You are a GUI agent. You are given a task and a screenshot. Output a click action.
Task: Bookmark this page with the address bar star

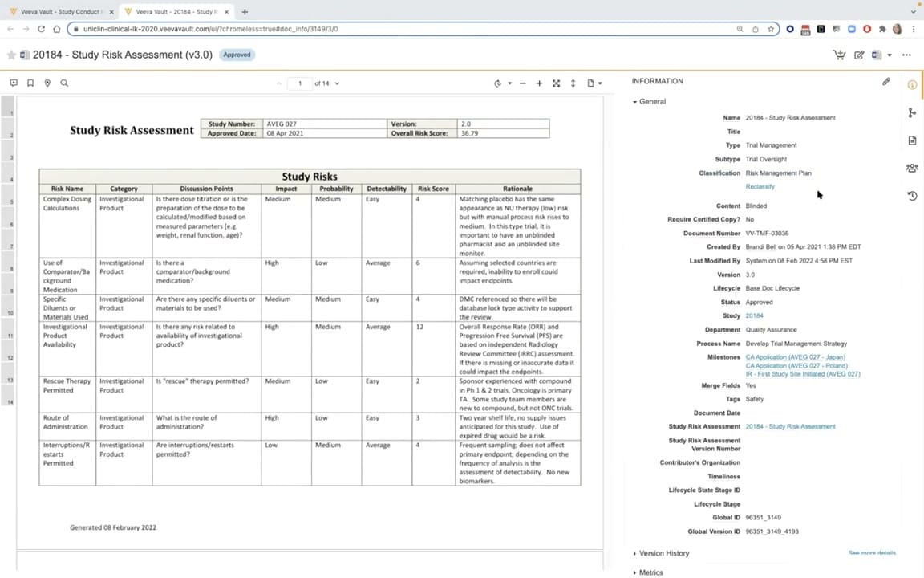coord(771,29)
